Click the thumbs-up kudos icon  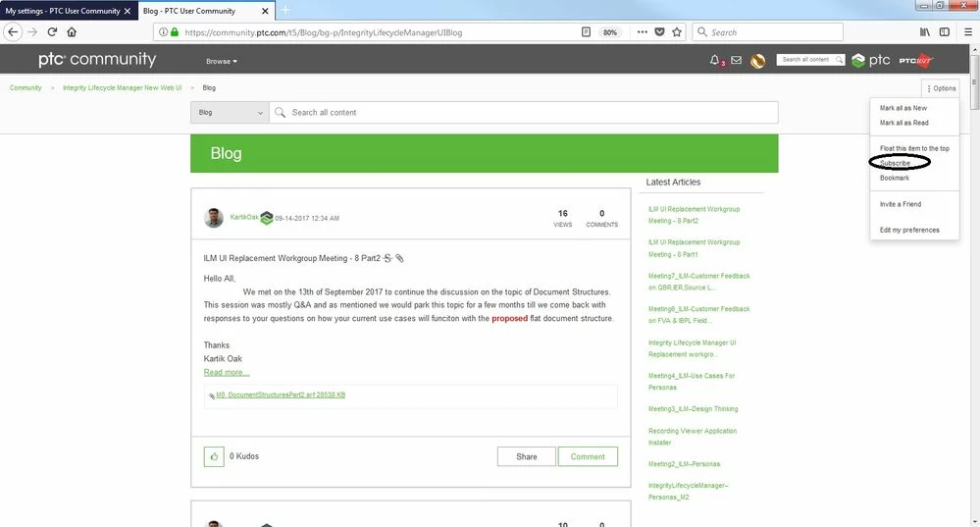tap(214, 456)
